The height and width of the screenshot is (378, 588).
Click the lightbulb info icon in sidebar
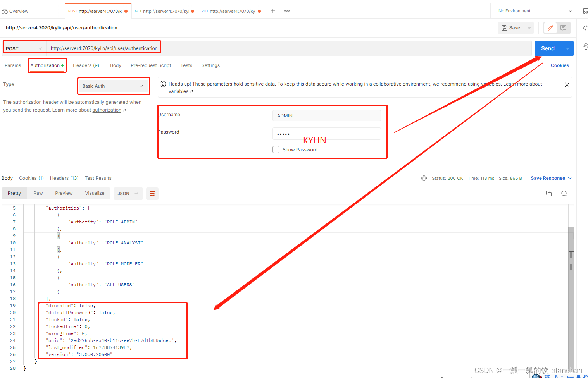pyautogui.click(x=585, y=46)
